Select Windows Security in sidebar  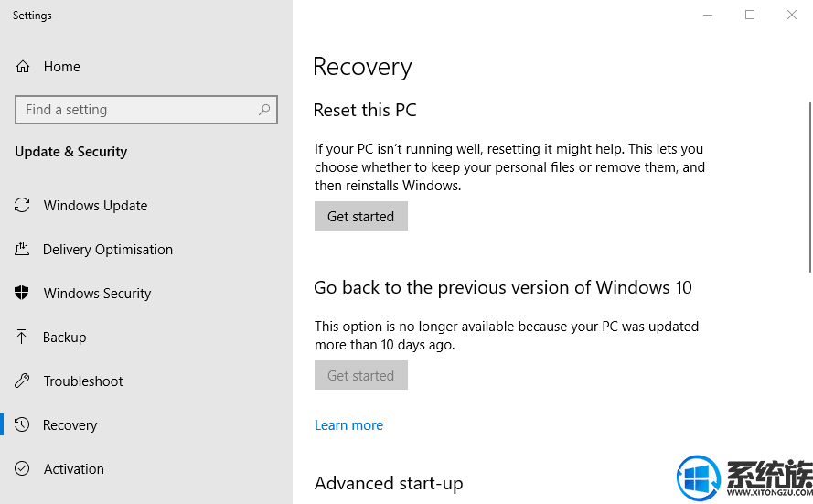[97, 293]
